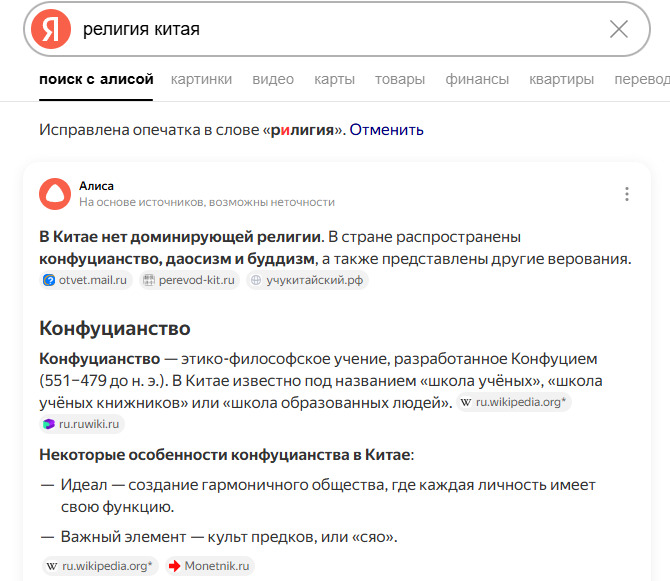Screen dimensions: 670x581
Task: Open otvet.mail.ru source chip
Action: [x=87, y=280]
